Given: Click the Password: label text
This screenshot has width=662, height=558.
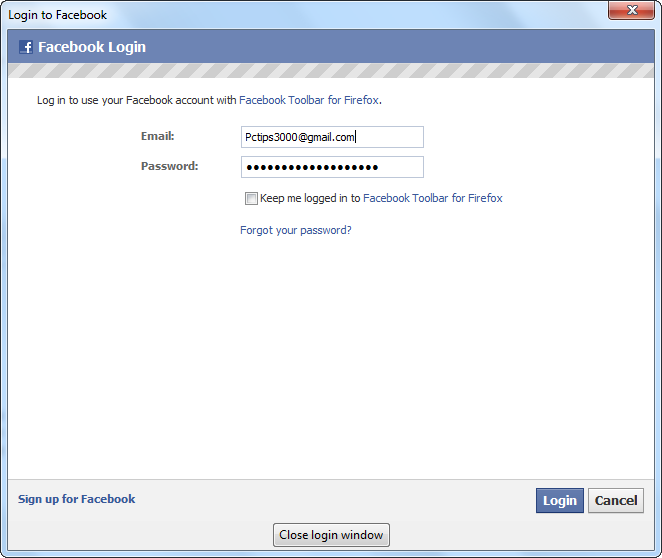Looking at the screenshot, I should [x=169, y=166].
